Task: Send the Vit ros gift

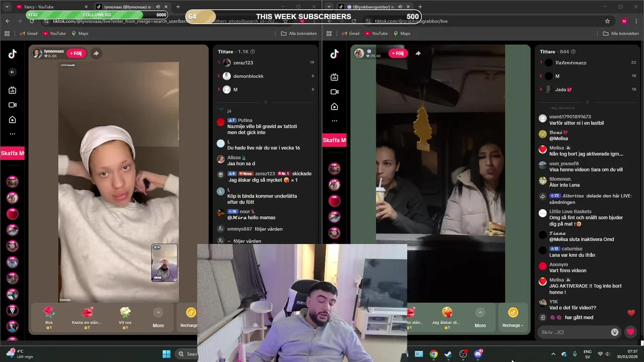Action: [x=125, y=317]
